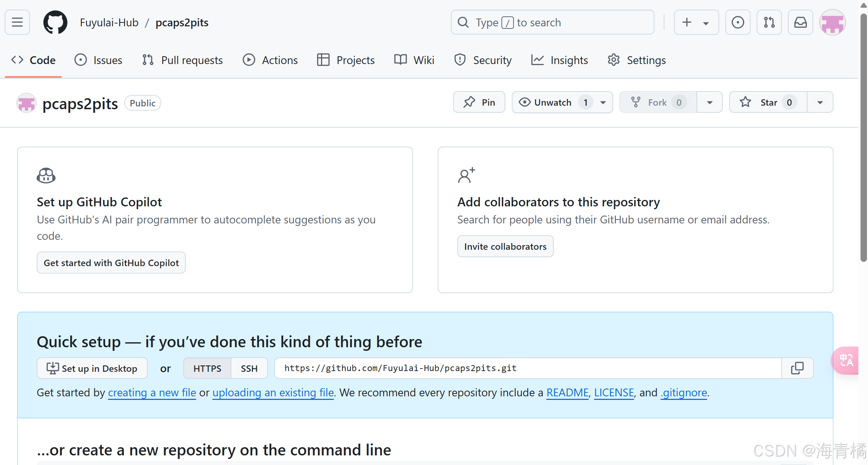Click Get started with GitHub Copilot
Screen dimensions: 868x465
pos(111,263)
